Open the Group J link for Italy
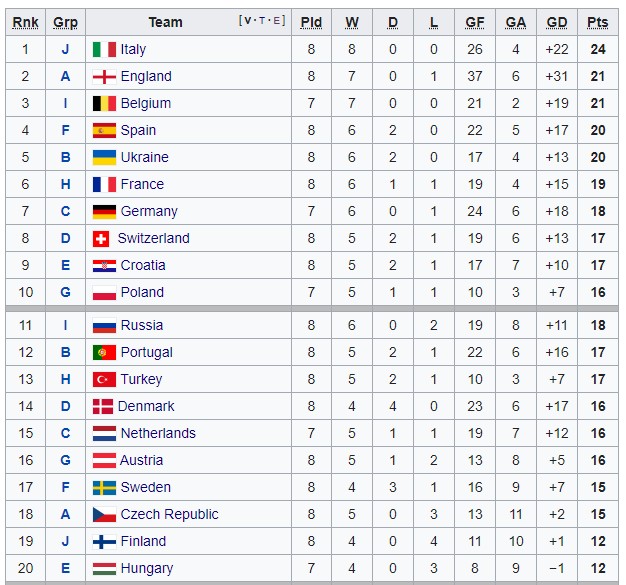 point(65,49)
